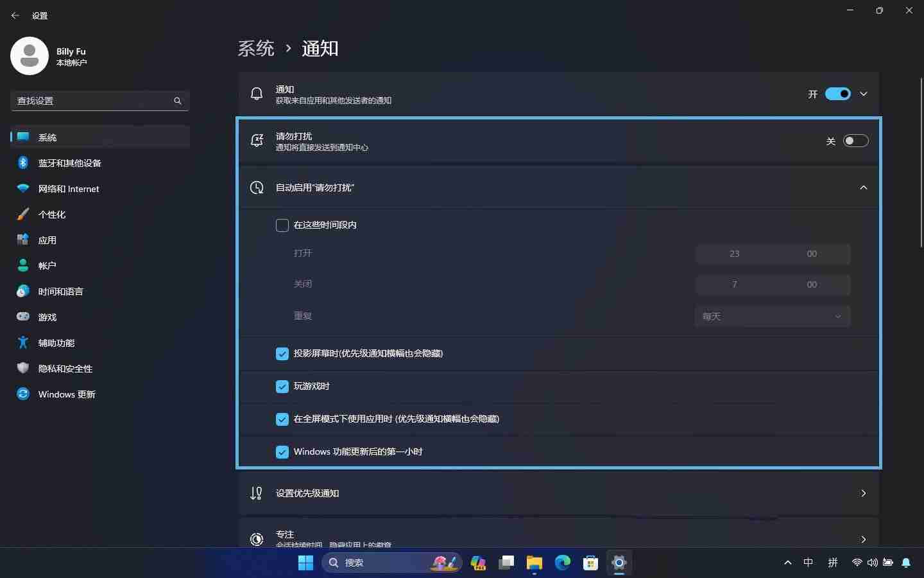The image size is (924, 578).
Task: Enable the 请勿打扰 switch
Action: 856,141
